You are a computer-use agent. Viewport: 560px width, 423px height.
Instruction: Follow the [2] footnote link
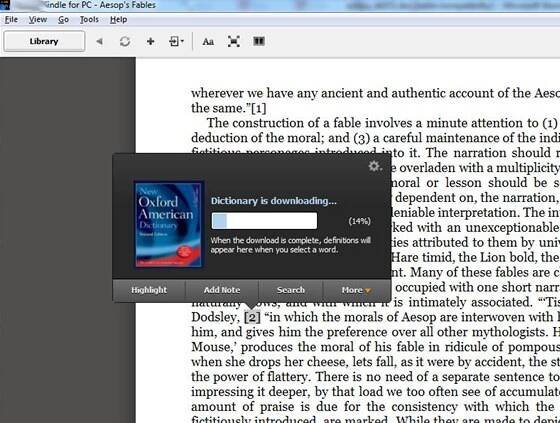[x=252, y=317]
